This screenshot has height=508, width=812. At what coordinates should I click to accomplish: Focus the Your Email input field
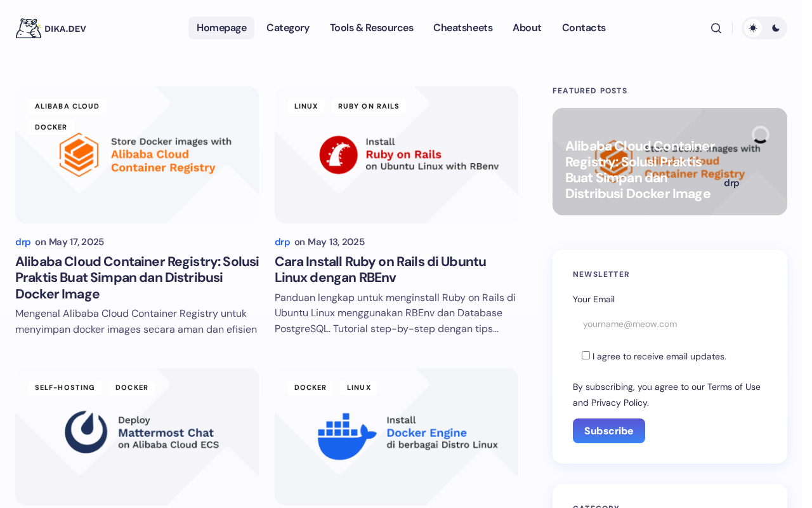tap(670, 324)
